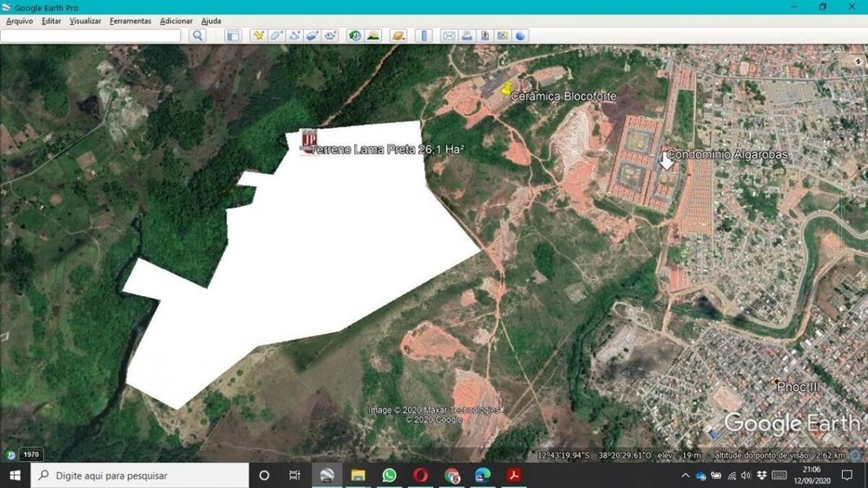Toggle the sidebar panel icon
Screen dimensions: 868x488
(x=233, y=36)
